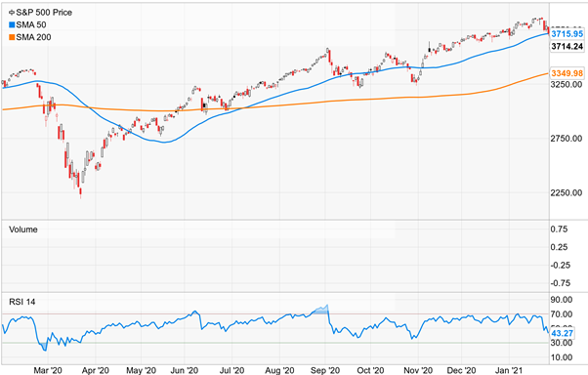Click the 2750.00 price axis label
This screenshot has height=375, width=588.
[x=567, y=139]
